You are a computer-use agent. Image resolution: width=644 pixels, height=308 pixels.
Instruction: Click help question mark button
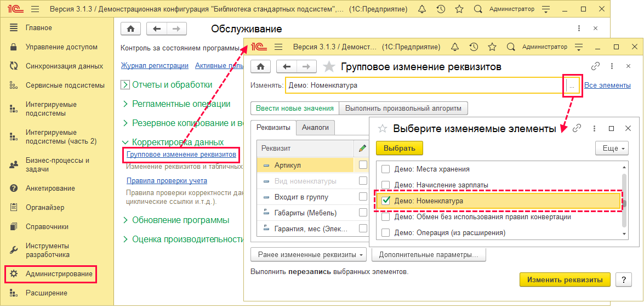coord(623,280)
